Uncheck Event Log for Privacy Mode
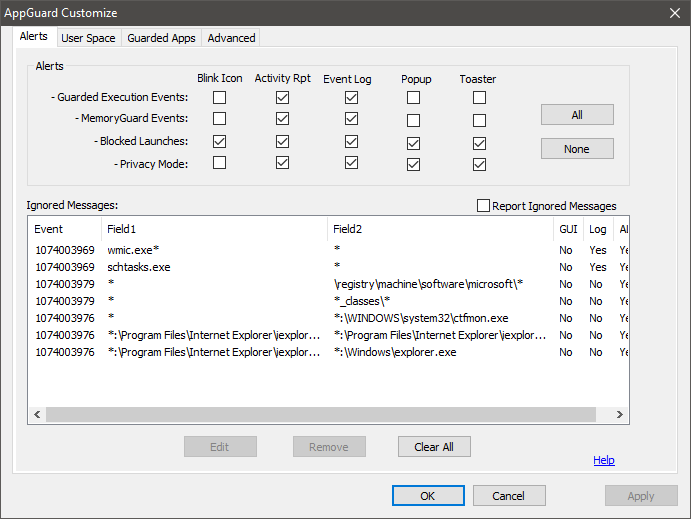The height and width of the screenshot is (519, 691). [x=351, y=163]
